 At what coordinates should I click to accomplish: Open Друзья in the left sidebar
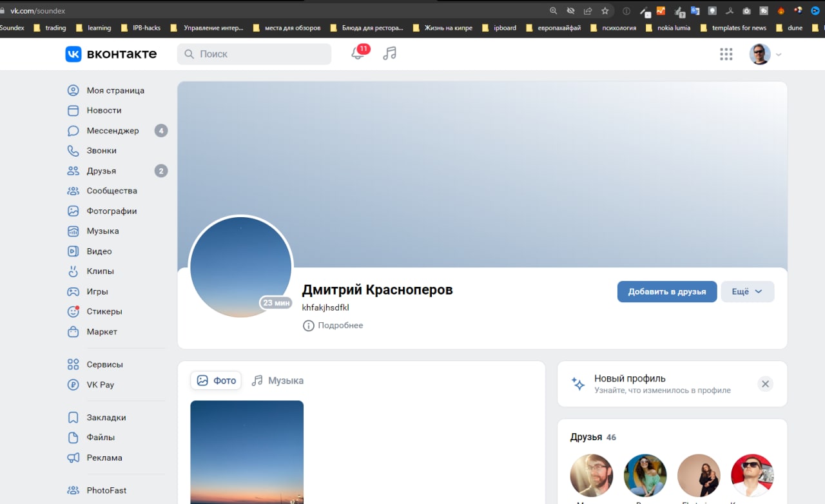click(x=117, y=171)
